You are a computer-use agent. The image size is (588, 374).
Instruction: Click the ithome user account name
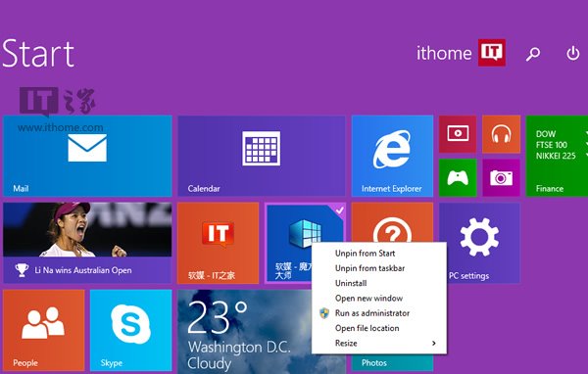point(444,53)
